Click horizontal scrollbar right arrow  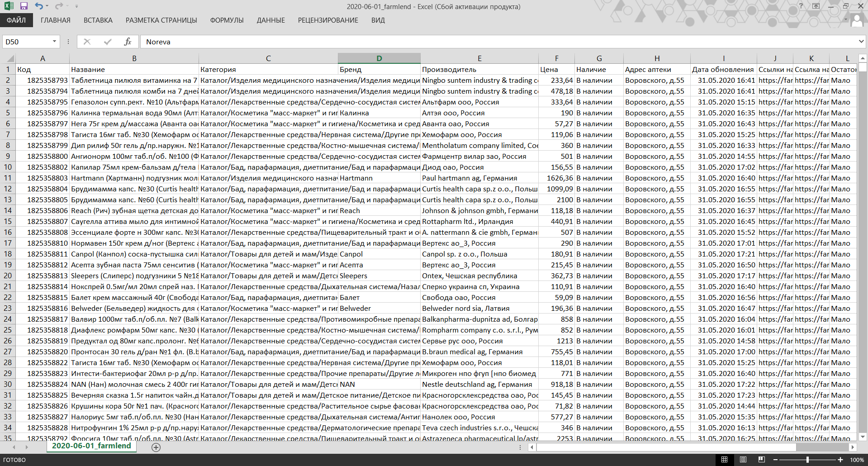pyautogui.click(x=853, y=447)
